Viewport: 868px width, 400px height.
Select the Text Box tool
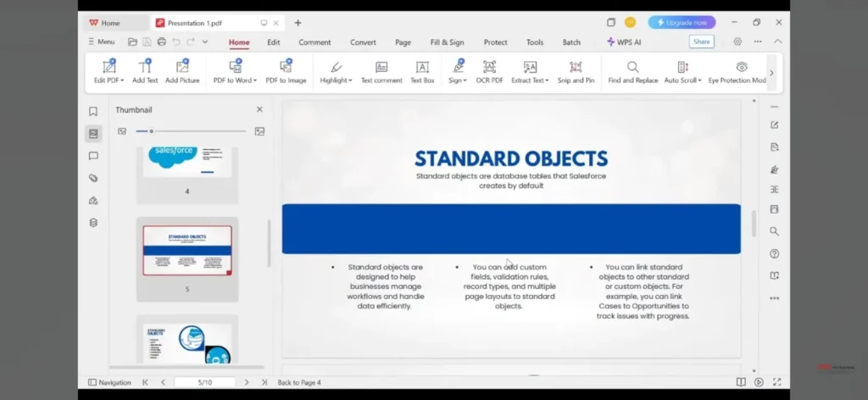tap(422, 72)
